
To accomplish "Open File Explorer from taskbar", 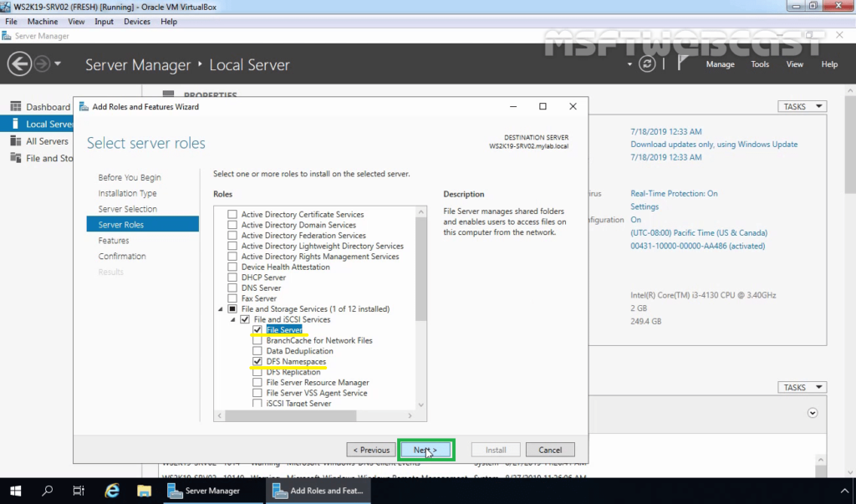I will (x=144, y=491).
